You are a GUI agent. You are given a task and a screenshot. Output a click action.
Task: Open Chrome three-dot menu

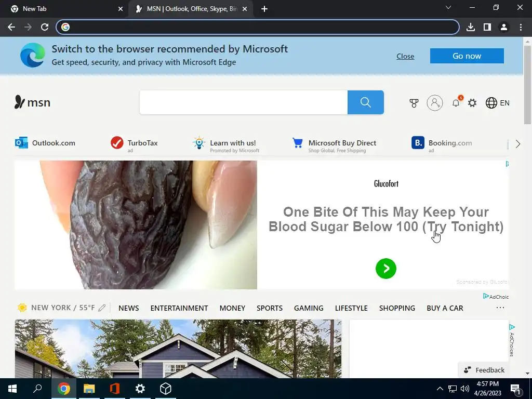(x=521, y=27)
